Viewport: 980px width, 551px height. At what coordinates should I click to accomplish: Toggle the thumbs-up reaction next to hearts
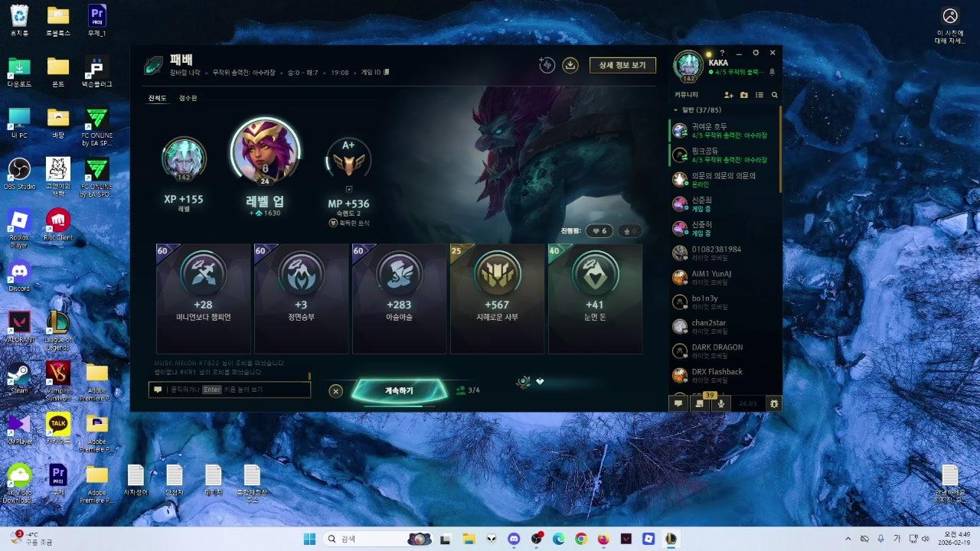point(628,230)
